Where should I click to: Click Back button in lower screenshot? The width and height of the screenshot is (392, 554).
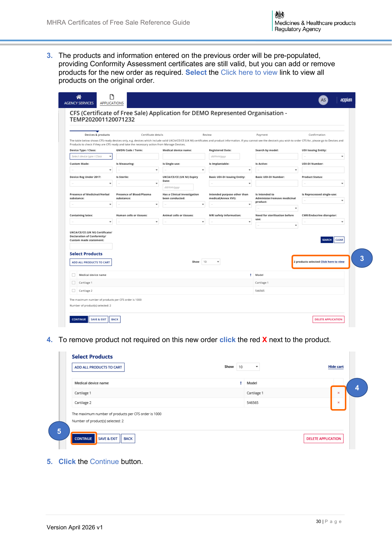point(128,439)
